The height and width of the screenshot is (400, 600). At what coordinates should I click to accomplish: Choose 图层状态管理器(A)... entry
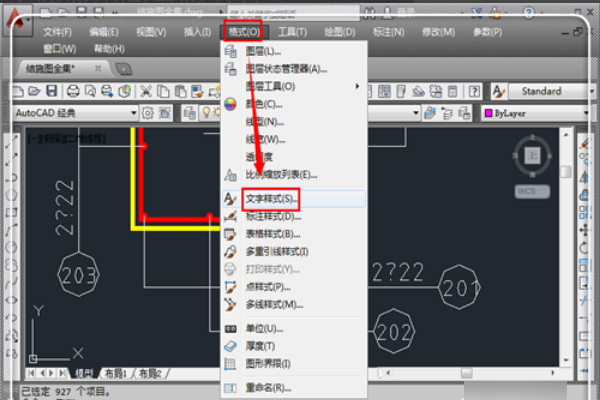(x=294, y=69)
